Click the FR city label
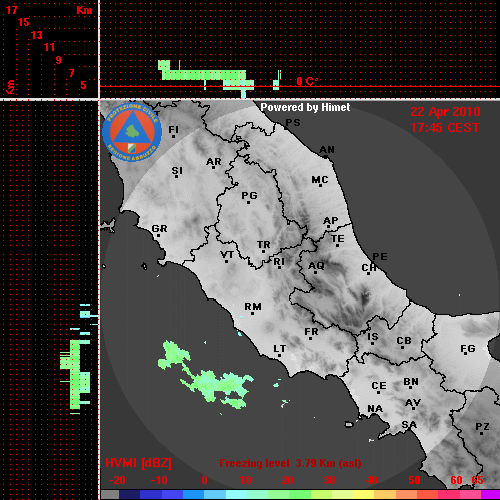The image size is (500, 500). pyautogui.click(x=311, y=332)
